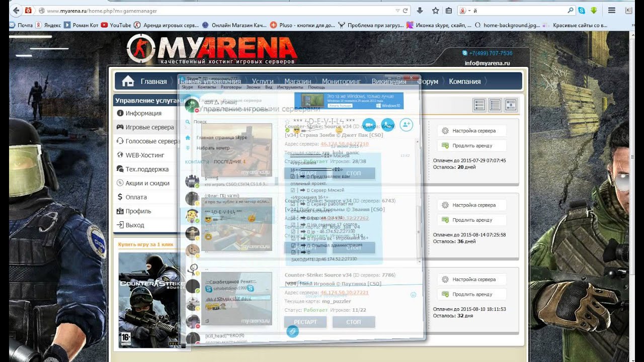
Task: Open the bookmarks list icon
Action: point(449,11)
